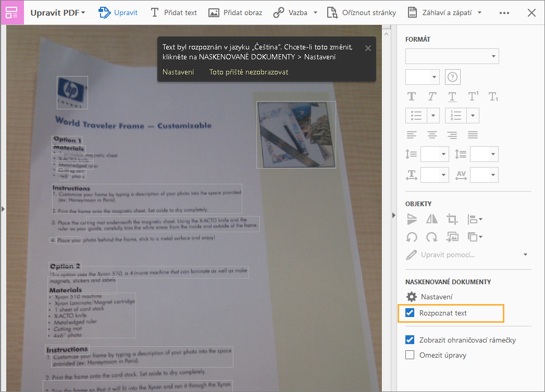Image resolution: width=545 pixels, height=392 pixels.
Task: Apply italic text style icon
Action: [x=432, y=96]
